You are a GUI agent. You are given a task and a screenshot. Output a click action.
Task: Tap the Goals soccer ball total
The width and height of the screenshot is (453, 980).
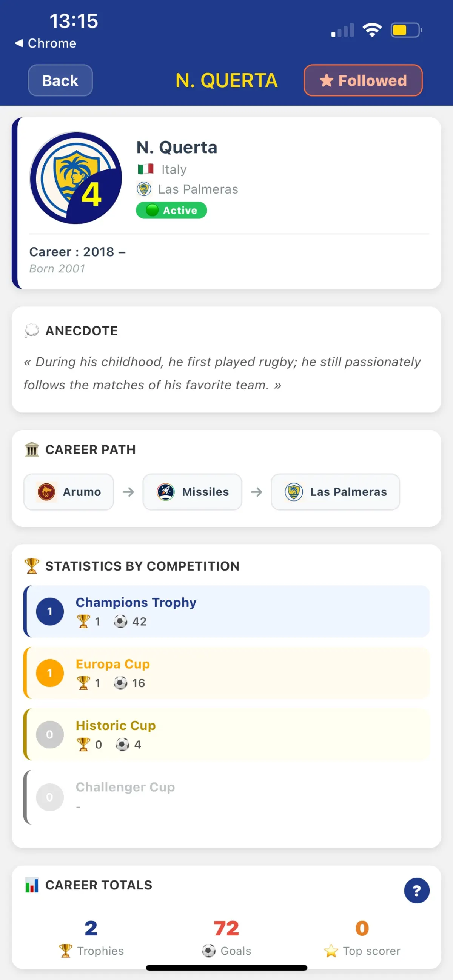pyautogui.click(x=209, y=951)
